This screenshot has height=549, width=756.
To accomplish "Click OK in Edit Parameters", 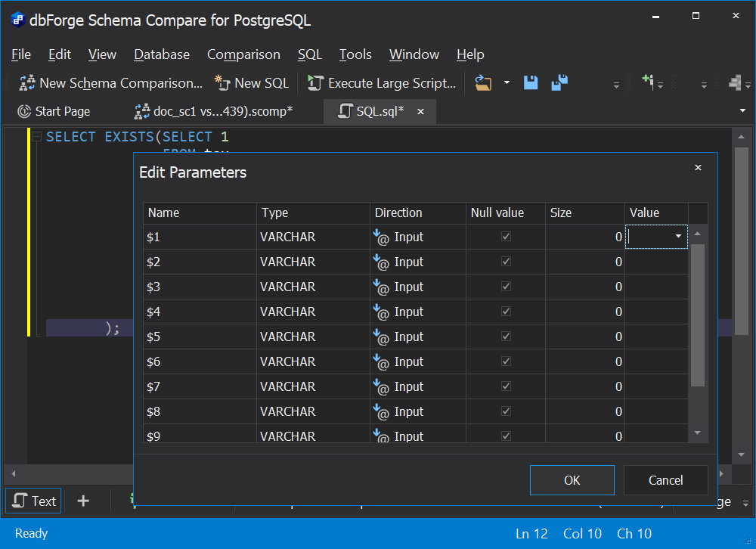I will pyautogui.click(x=572, y=480).
